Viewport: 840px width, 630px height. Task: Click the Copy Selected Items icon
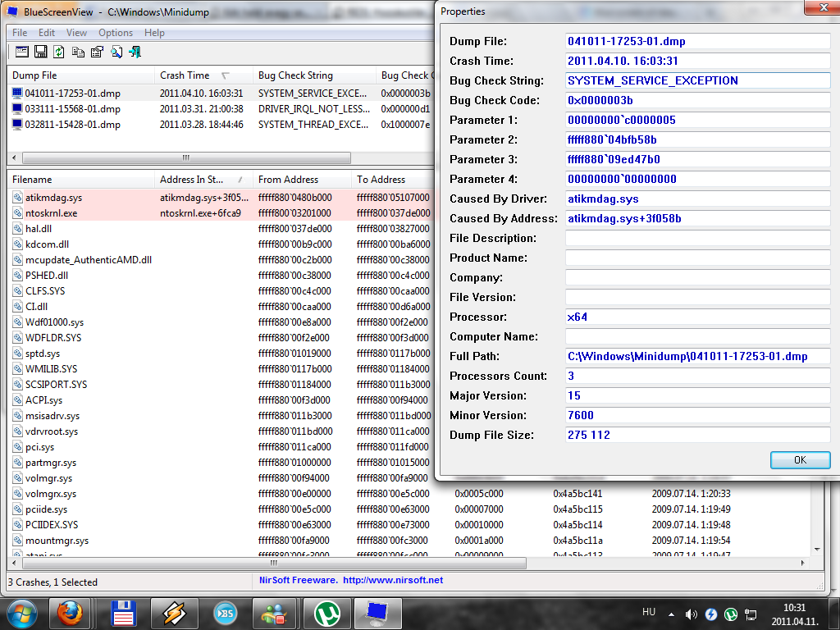[x=78, y=52]
